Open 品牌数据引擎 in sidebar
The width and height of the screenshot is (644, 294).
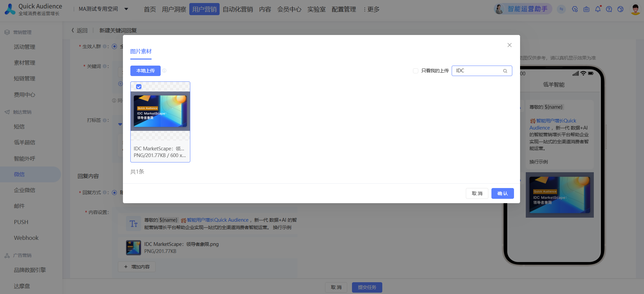pos(30,270)
